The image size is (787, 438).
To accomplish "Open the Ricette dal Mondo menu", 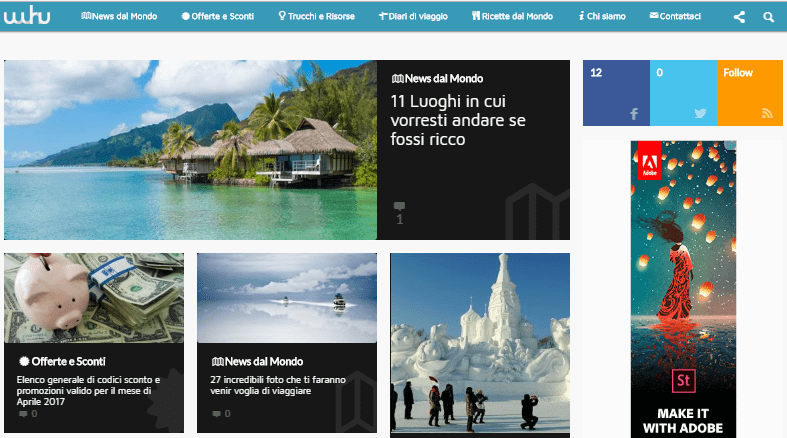I will (512, 16).
